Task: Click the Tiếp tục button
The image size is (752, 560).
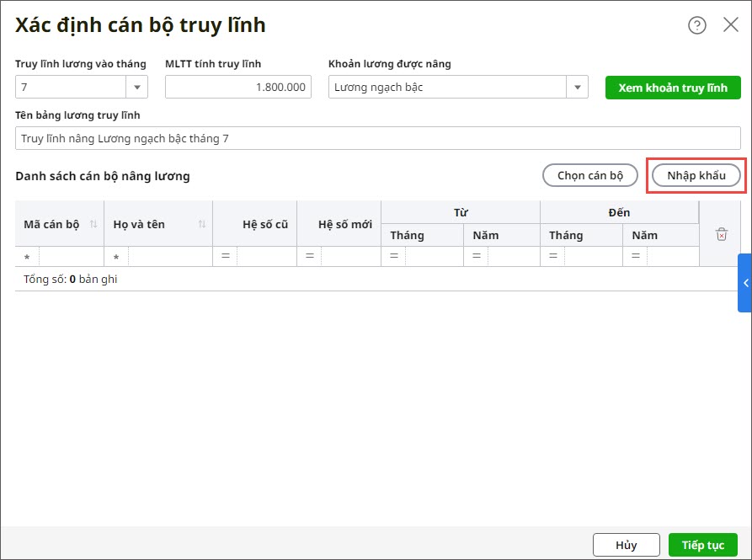Action: (x=702, y=545)
